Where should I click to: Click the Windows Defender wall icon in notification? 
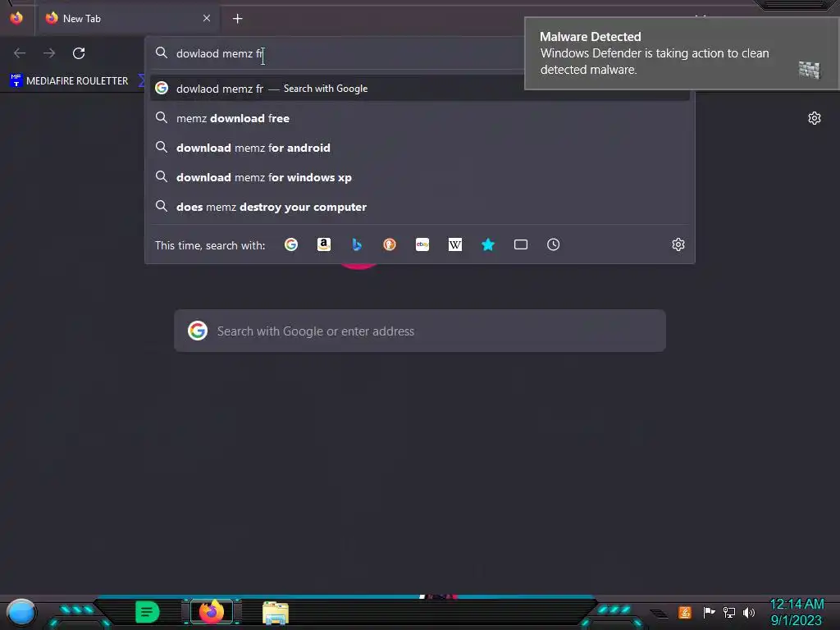coord(809,70)
